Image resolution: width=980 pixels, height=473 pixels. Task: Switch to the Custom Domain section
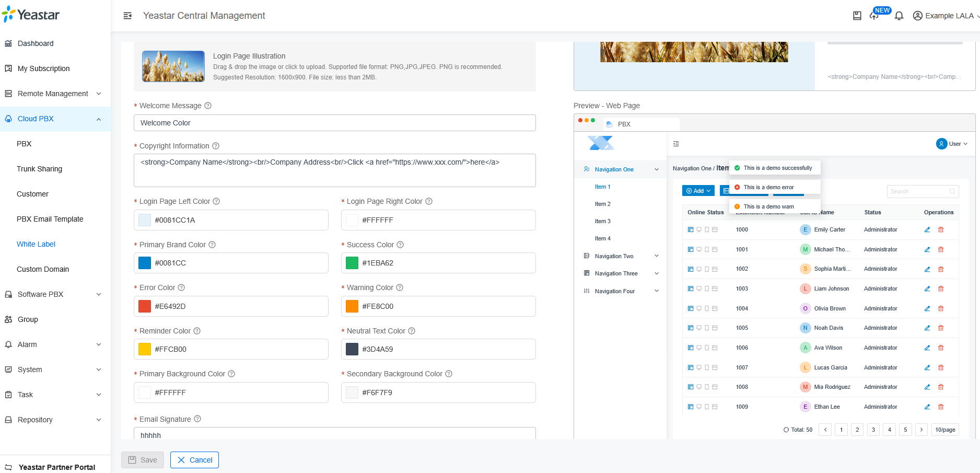pyautogui.click(x=43, y=269)
